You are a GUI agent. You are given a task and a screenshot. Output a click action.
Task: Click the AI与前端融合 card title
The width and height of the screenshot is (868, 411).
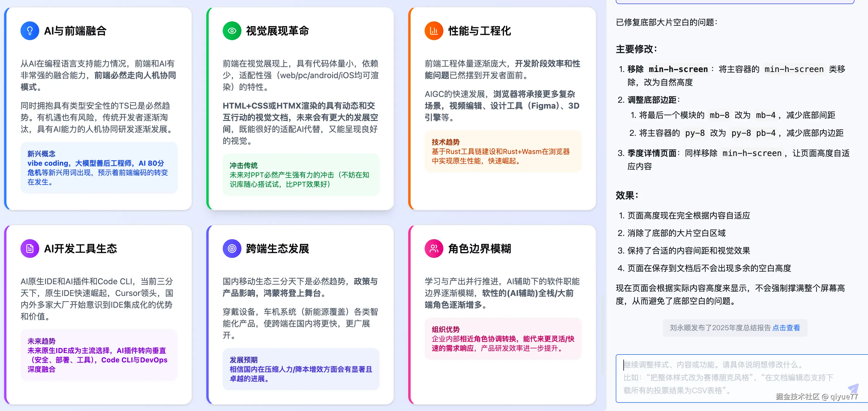[x=75, y=31]
